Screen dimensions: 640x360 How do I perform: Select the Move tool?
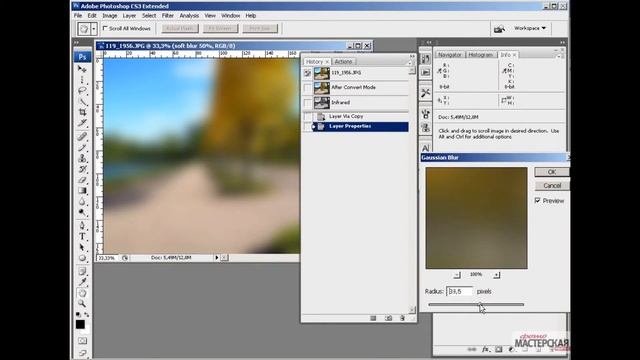(x=82, y=69)
